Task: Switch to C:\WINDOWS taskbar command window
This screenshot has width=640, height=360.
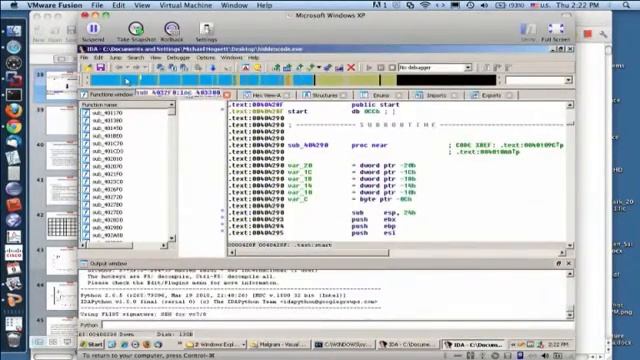Action: [344, 344]
